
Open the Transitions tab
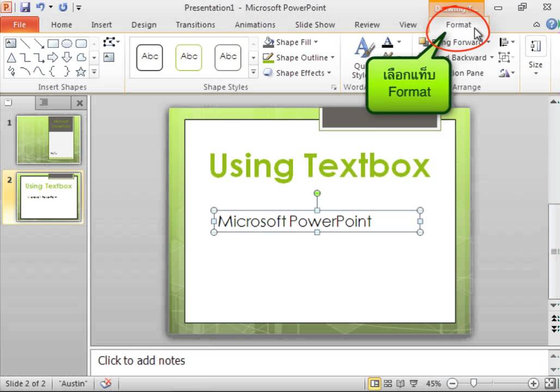pos(196,24)
